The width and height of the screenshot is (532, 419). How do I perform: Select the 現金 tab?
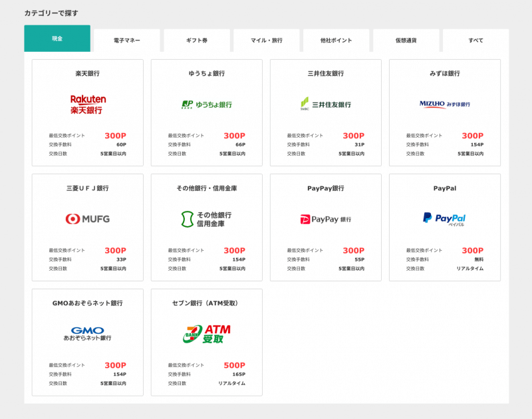pos(57,39)
